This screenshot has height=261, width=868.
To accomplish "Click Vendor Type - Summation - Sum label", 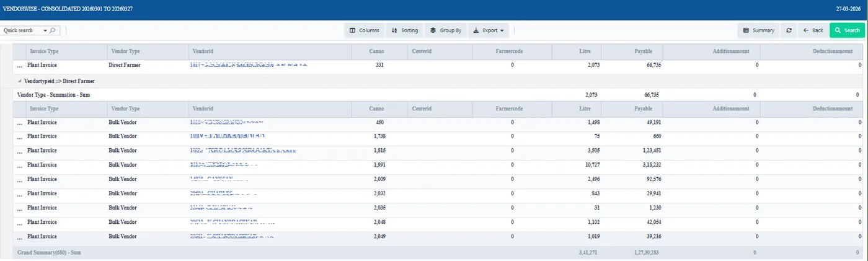I will 54,95.
